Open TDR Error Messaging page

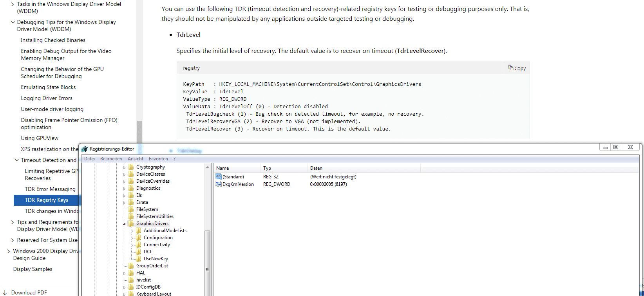pyautogui.click(x=50, y=189)
